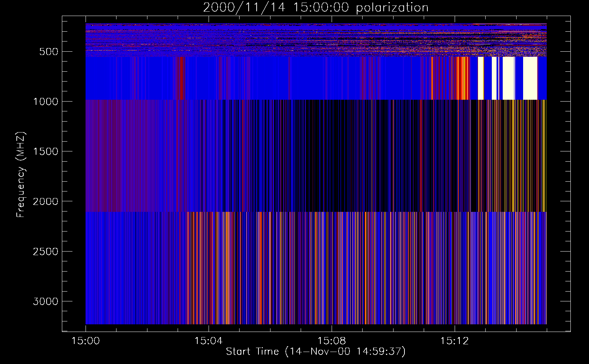Click the plot title '2000/11/14 15:00:00 polarization'
Viewport: 589px width, 364px height.
316,8
